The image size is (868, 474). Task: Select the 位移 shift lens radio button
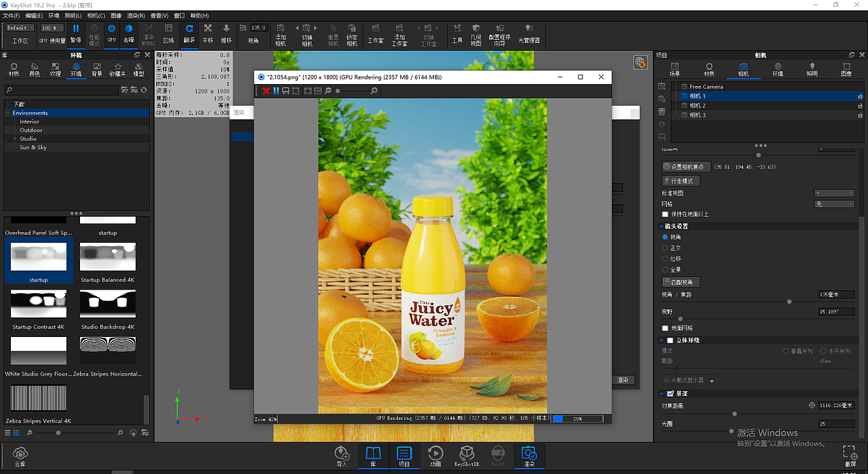tap(665, 259)
